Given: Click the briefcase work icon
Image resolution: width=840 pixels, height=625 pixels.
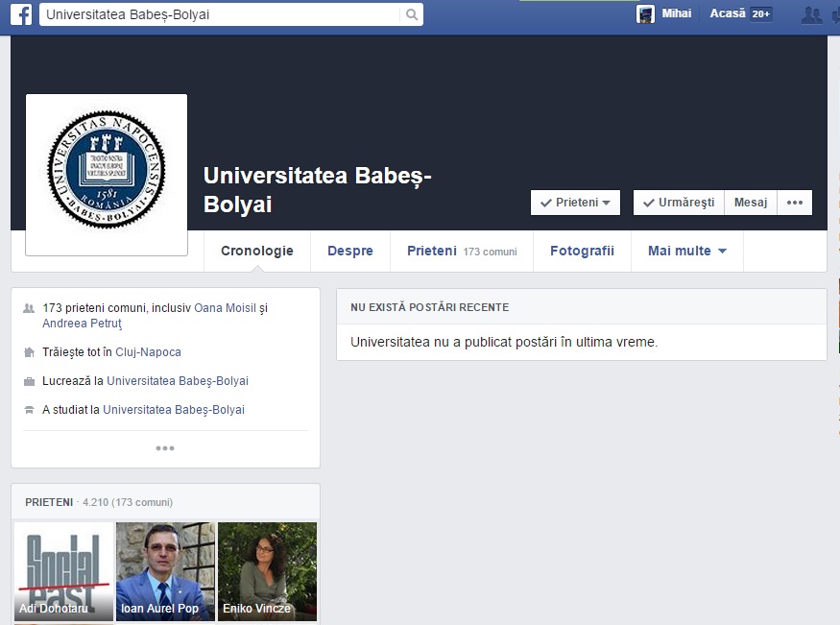Looking at the screenshot, I should tap(29, 381).
